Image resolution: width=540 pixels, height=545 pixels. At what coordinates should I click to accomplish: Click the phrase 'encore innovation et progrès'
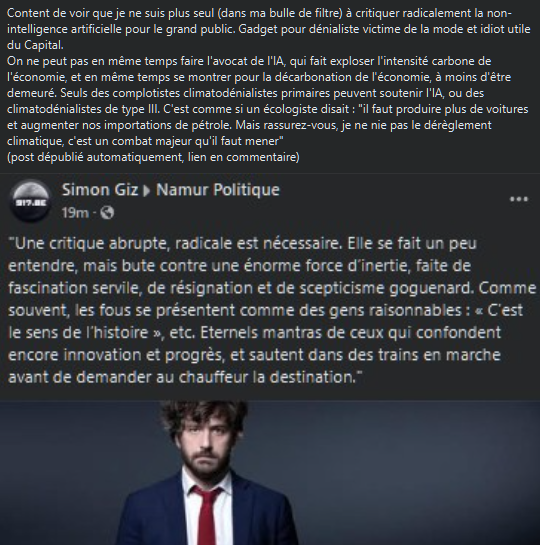pyautogui.click(x=115, y=355)
